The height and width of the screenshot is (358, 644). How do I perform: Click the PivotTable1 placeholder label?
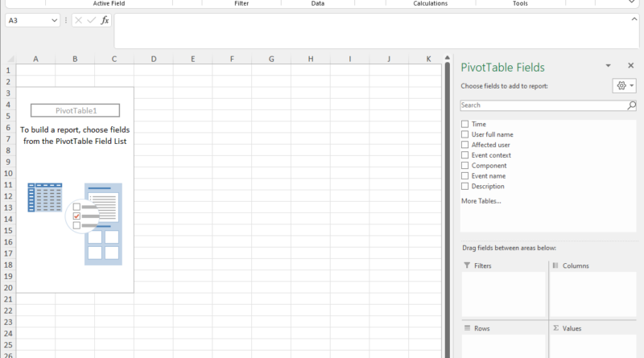(76, 110)
